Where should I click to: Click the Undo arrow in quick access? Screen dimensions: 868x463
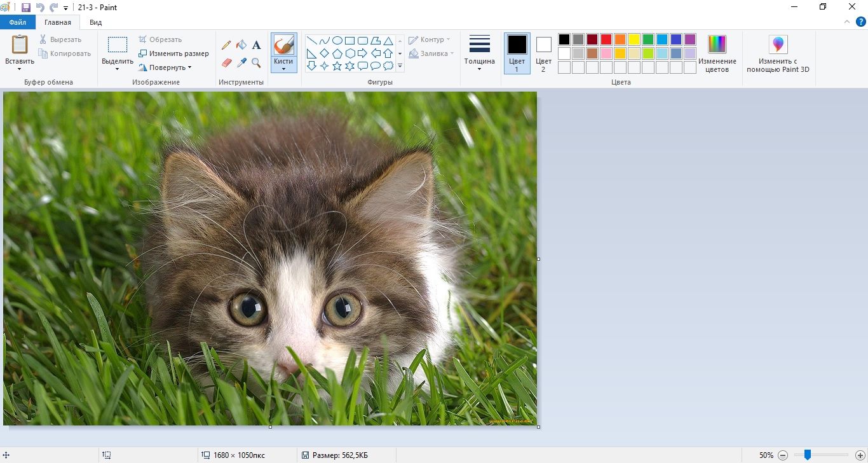click(39, 7)
